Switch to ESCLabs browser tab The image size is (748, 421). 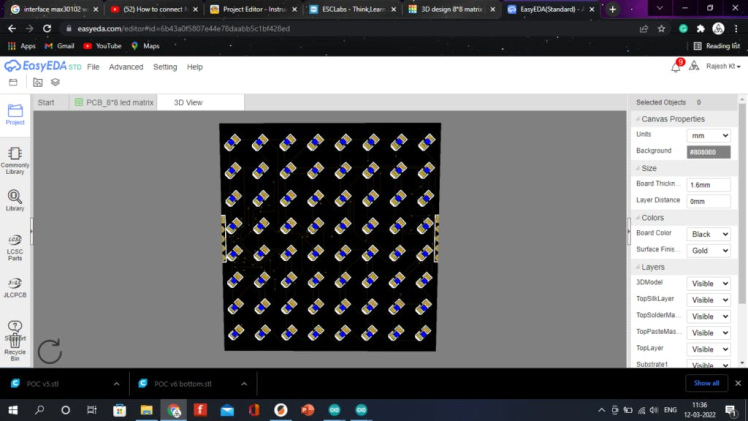[x=352, y=9]
